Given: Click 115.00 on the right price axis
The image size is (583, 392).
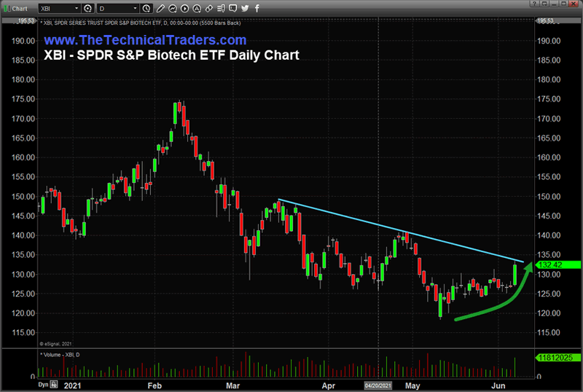Looking at the screenshot, I should click(x=549, y=332).
